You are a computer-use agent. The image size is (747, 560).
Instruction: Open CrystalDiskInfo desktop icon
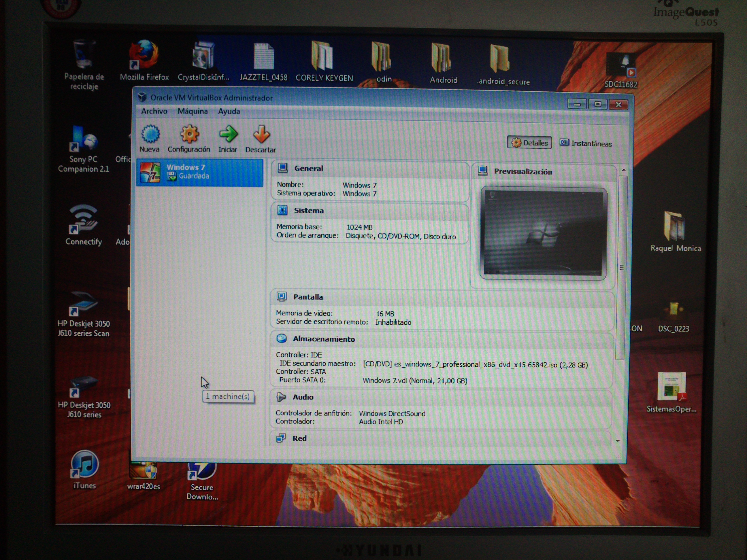tap(203, 56)
